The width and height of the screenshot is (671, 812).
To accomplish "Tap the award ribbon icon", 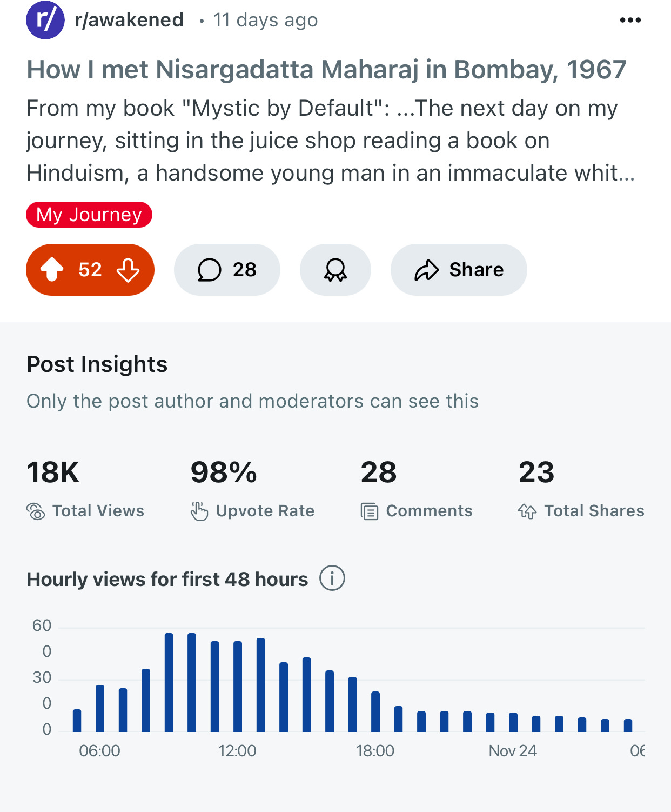I will (335, 270).
